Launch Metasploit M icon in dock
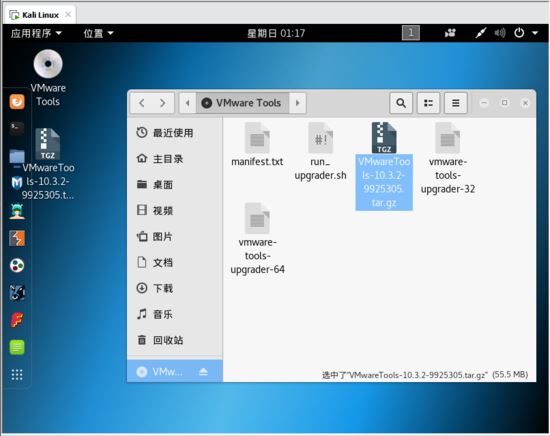This screenshot has width=550, height=436. 17,183
